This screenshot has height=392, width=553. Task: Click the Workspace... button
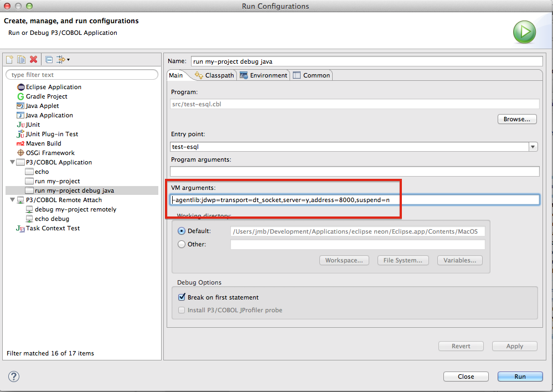coord(344,260)
